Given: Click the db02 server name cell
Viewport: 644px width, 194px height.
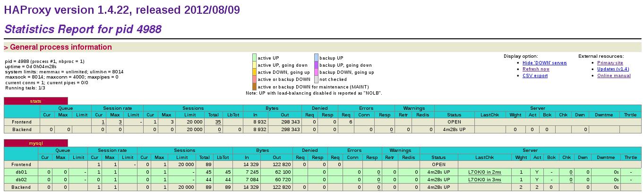Looking at the screenshot, I should tap(22, 180).
